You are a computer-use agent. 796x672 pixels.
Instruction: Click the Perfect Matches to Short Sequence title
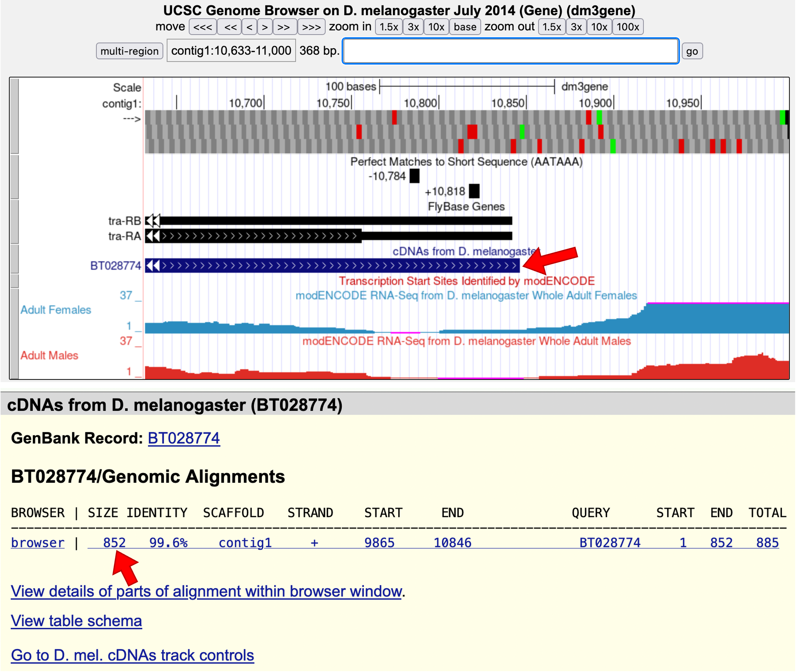pos(466,162)
